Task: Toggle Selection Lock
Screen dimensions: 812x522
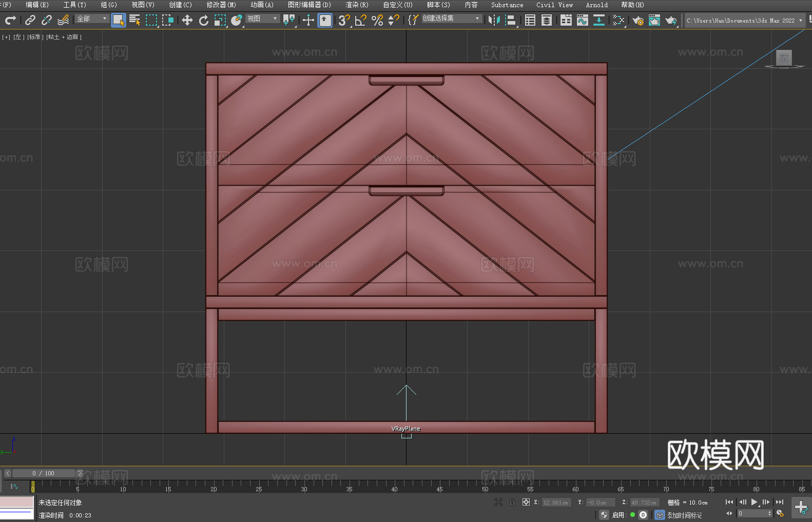Action: (512, 502)
